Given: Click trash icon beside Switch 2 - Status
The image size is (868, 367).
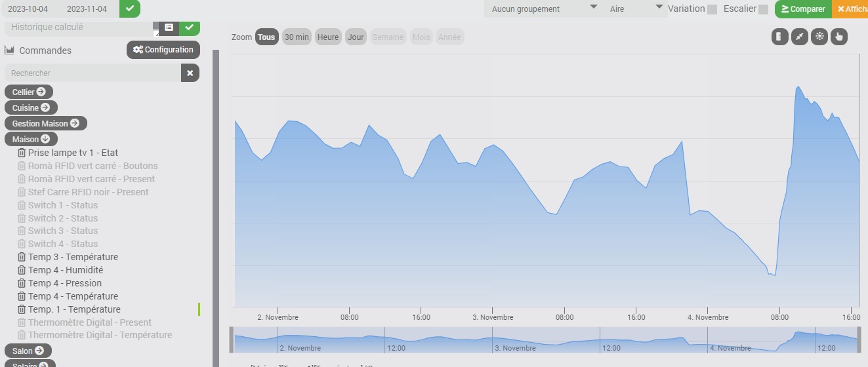Looking at the screenshot, I should click(x=22, y=218).
